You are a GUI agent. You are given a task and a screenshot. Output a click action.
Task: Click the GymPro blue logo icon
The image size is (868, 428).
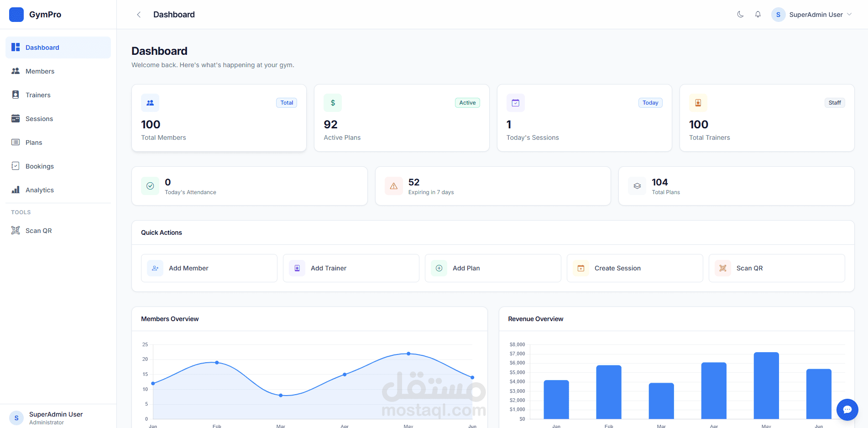(16, 15)
